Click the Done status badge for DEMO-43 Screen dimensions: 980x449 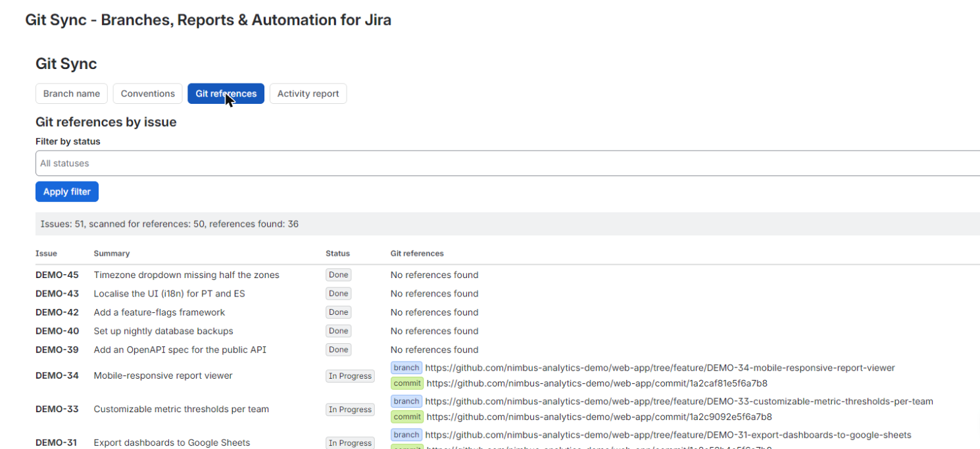(x=339, y=293)
